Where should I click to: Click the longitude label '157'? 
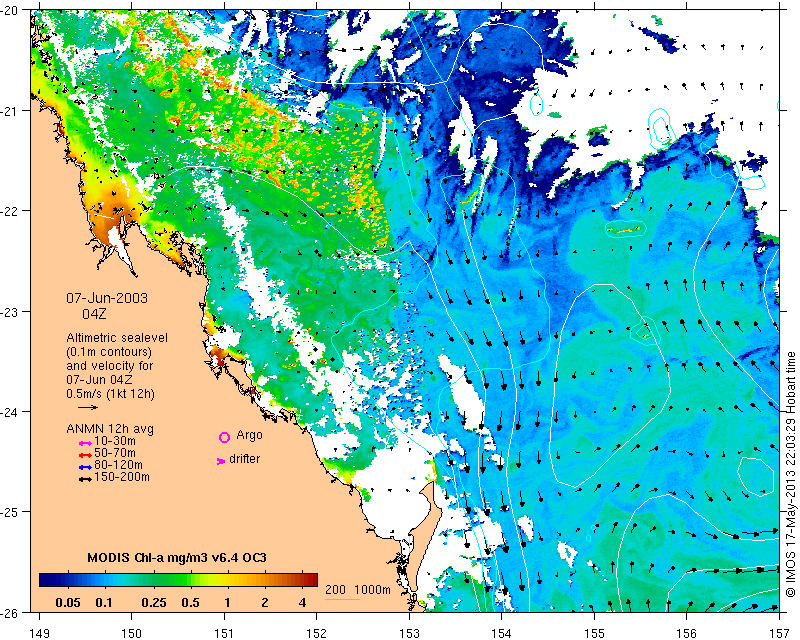tap(780, 633)
